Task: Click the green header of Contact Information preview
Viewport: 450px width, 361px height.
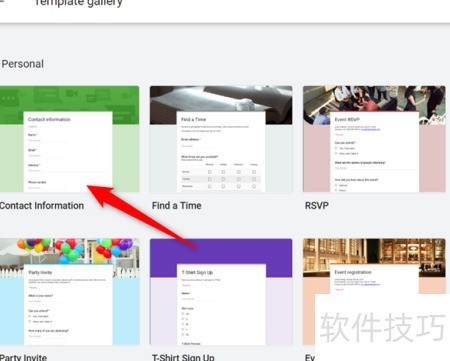Action: 69,99
